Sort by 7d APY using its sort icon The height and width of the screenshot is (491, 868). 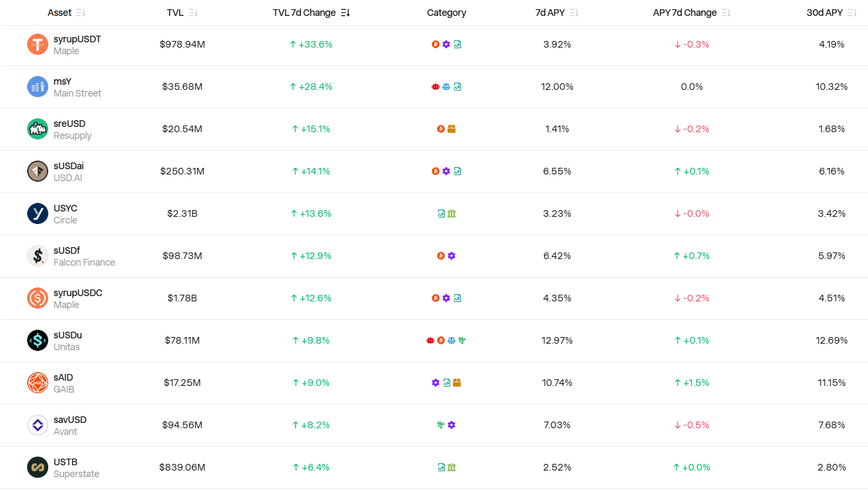pyautogui.click(x=574, y=13)
